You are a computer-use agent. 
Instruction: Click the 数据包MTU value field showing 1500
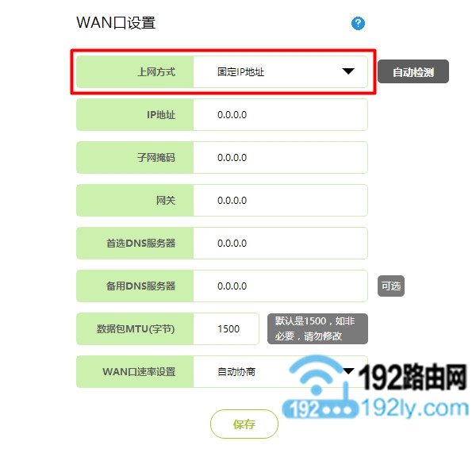(x=226, y=328)
